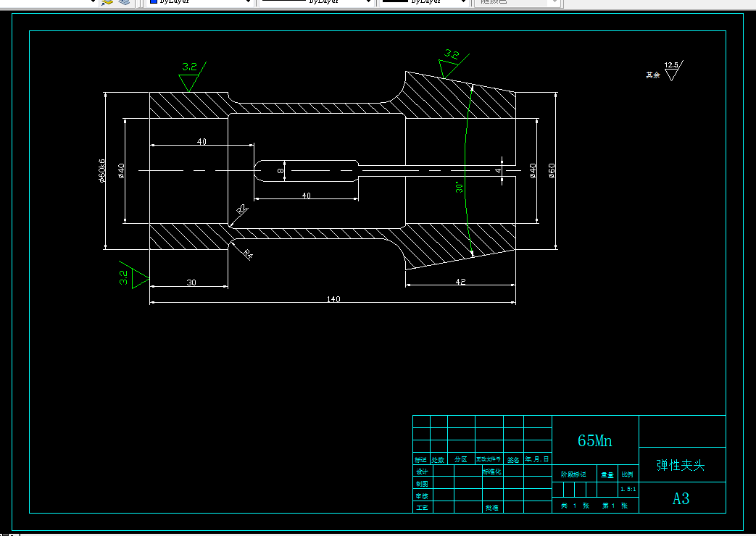This screenshot has height=536, width=756.
Task: Select the 设计 row label
Action: (422, 472)
